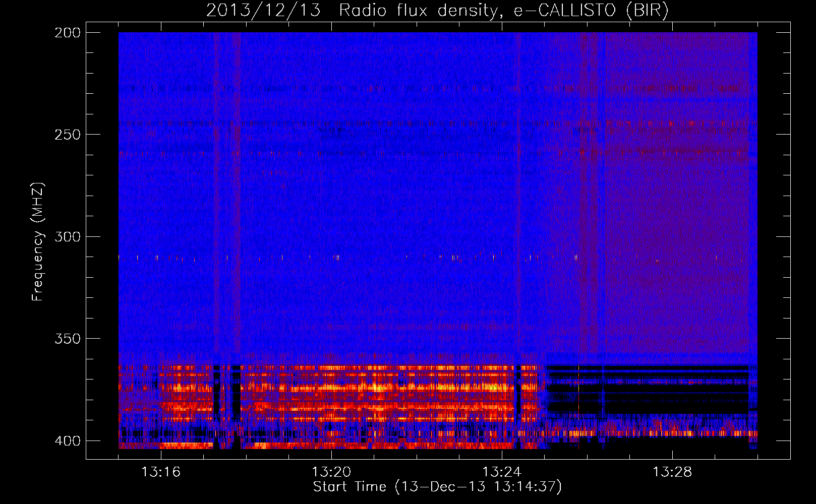
Task: Click the 13:16 time tick label
Action: (x=161, y=472)
